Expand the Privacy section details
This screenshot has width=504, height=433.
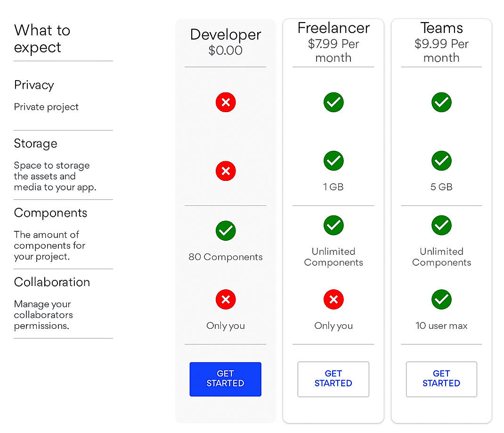click(34, 85)
